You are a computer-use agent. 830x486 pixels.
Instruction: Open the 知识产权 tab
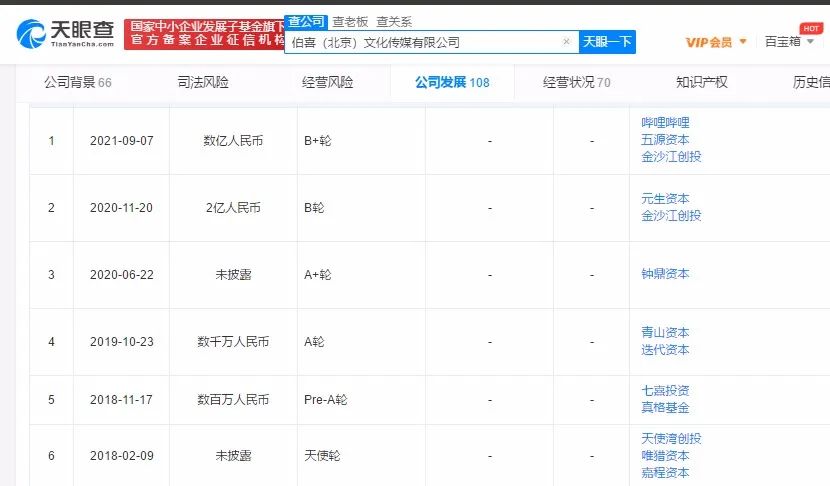click(x=701, y=82)
